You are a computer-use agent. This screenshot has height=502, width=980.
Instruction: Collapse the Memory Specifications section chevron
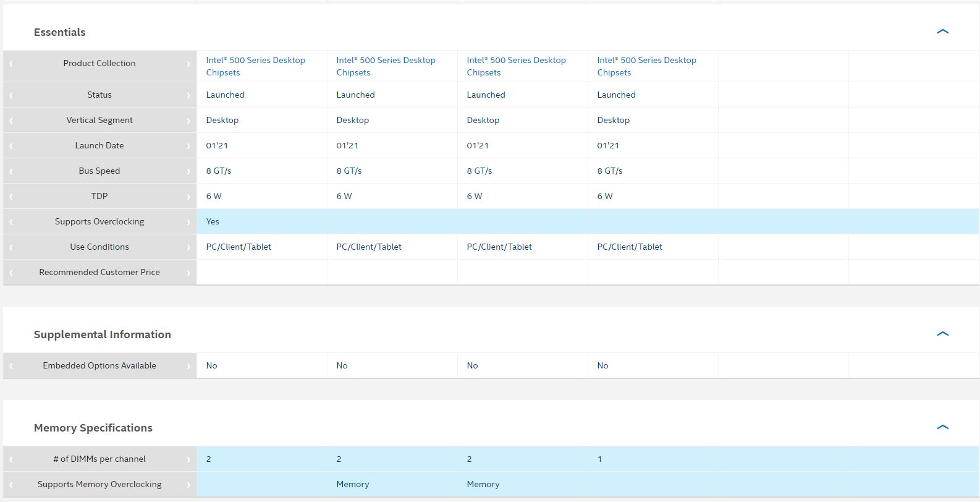tap(942, 427)
